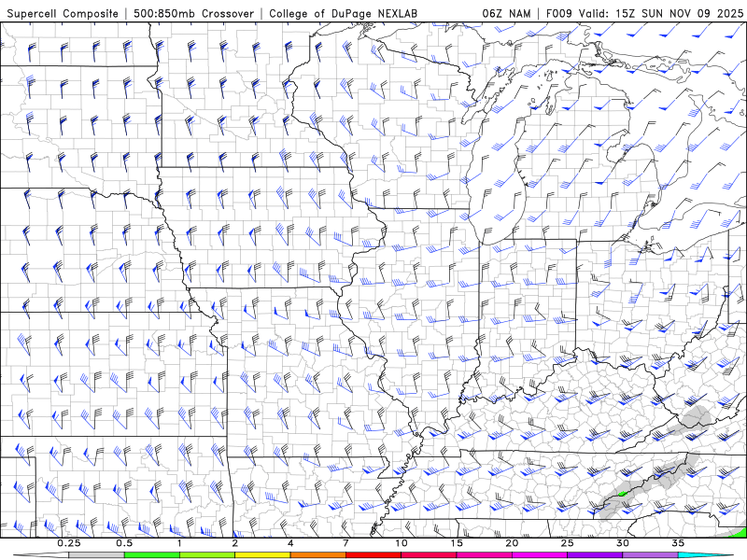Select the yellow 2–4 colorbar segment
The width and height of the screenshot is (747, 560).
[x=262, y=555]
